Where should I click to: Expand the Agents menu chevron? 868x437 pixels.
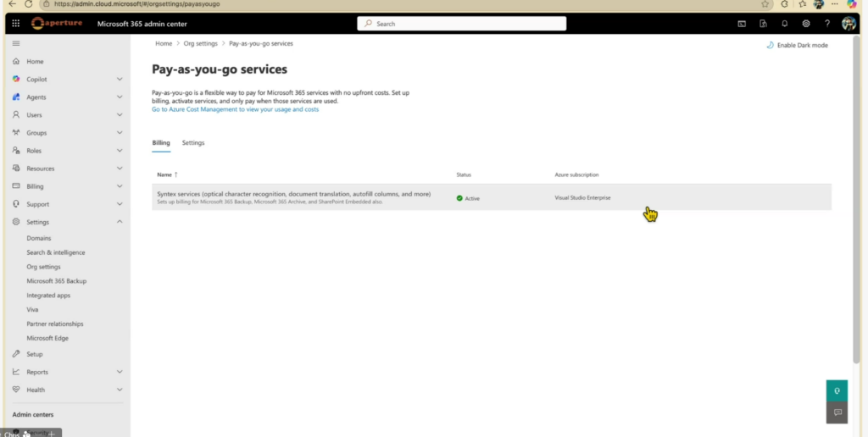(120, 97)
